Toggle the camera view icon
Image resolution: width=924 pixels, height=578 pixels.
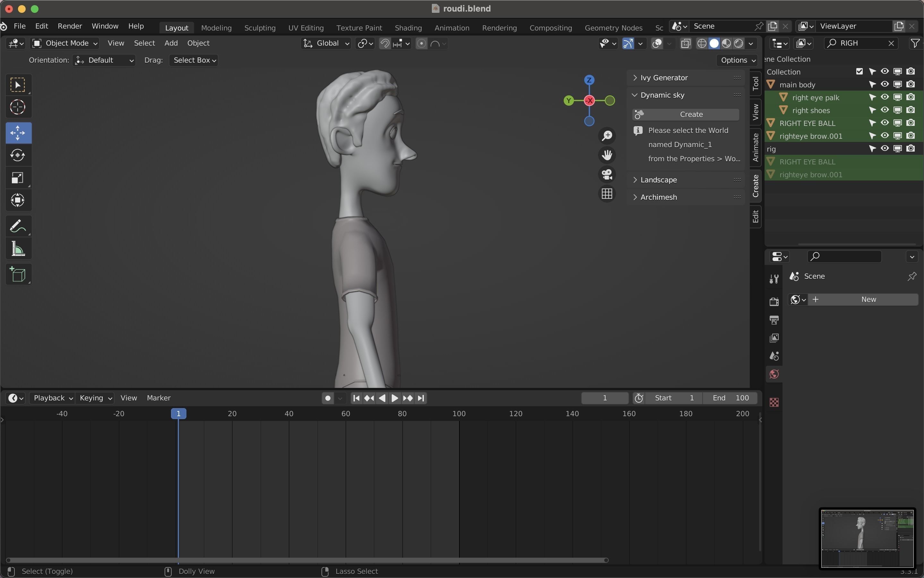(607, 174)
